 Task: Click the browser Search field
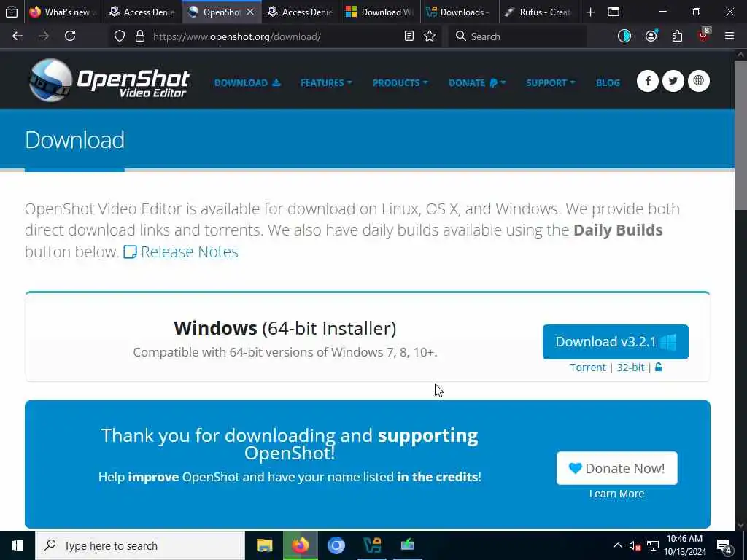(x=517, y=36)
